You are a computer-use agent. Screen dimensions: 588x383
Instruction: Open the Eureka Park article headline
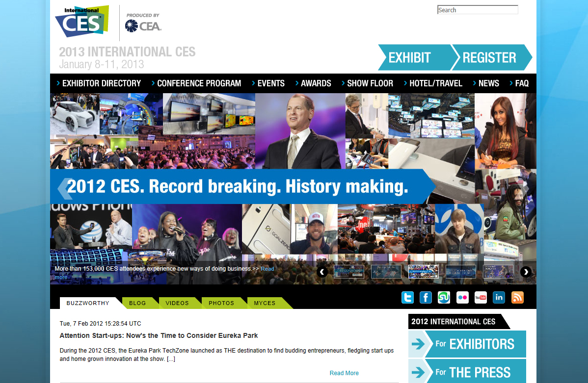pos(159,335)
